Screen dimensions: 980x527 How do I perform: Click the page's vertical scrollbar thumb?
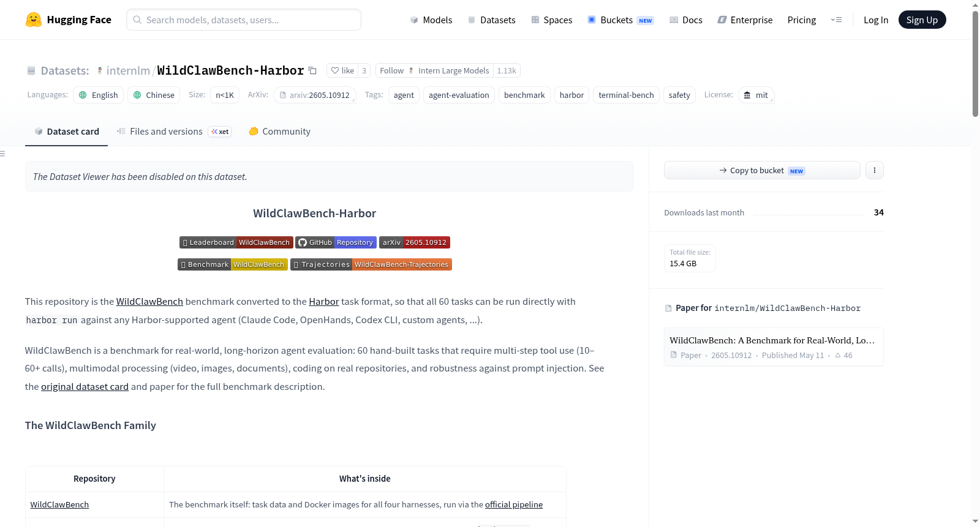tap(975, 63)
